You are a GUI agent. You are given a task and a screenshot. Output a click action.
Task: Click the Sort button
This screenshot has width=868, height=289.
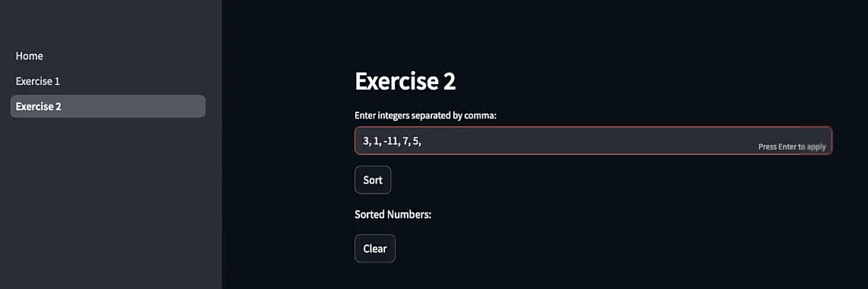pyautogui.click(x=373, y=180)
